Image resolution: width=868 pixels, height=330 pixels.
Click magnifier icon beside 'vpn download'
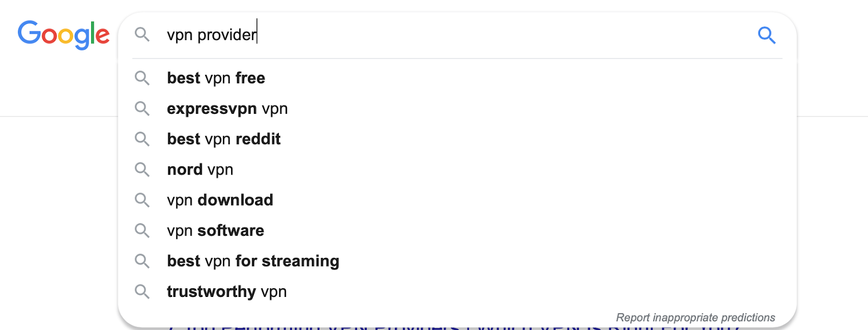click(x=142, y=200)
